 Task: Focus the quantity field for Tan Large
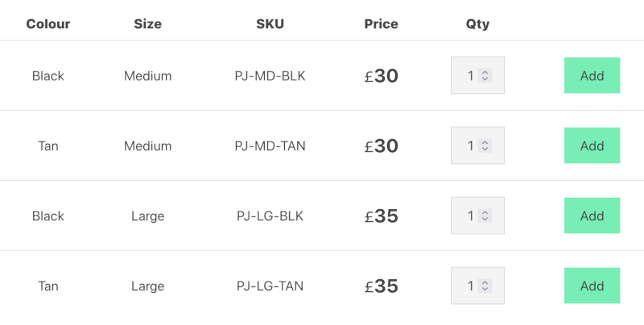(x=477, y=286)
